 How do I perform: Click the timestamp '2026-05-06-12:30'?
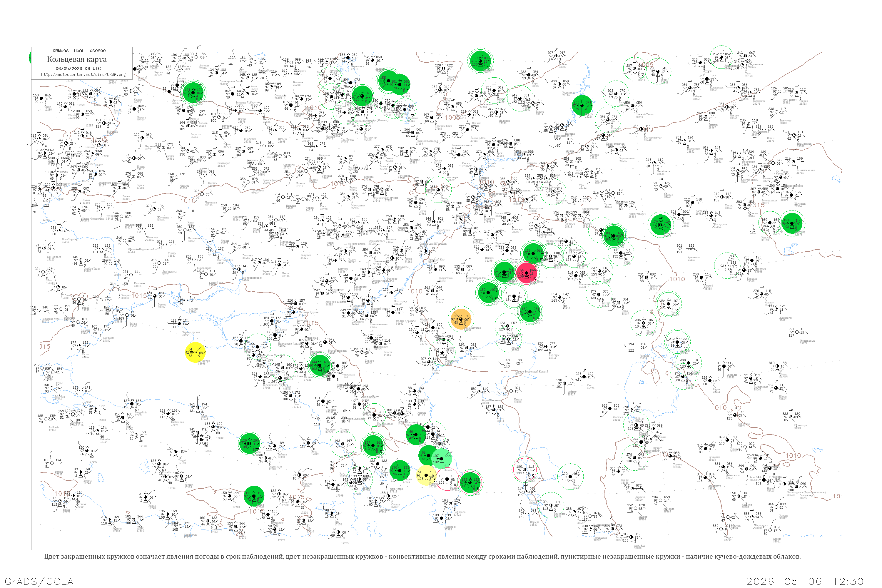(805, 581)
